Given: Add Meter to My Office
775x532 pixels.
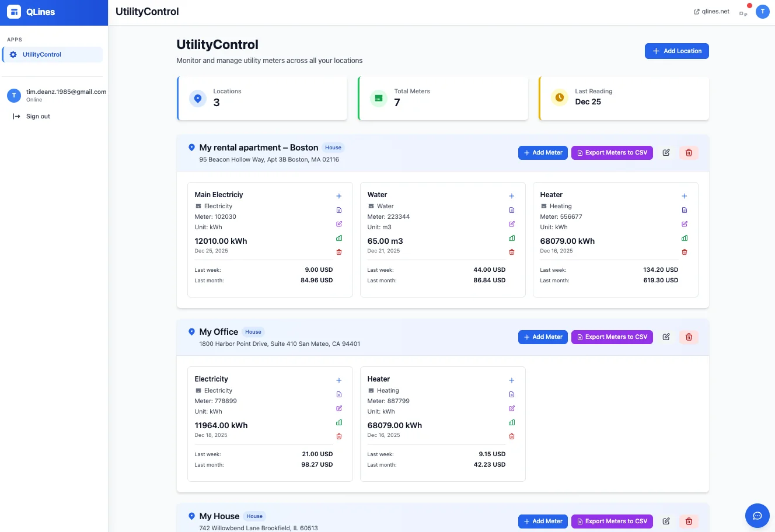Looking at the screenshot, I should (x=543, y=337).
